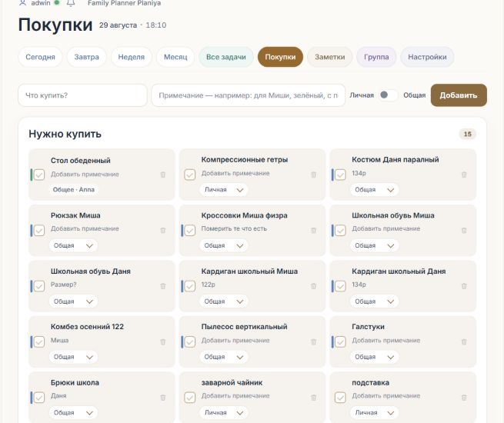Mark 'Брюки школа' as bought
This screenshot has height=423, width=504.
[x=39, y=398]
